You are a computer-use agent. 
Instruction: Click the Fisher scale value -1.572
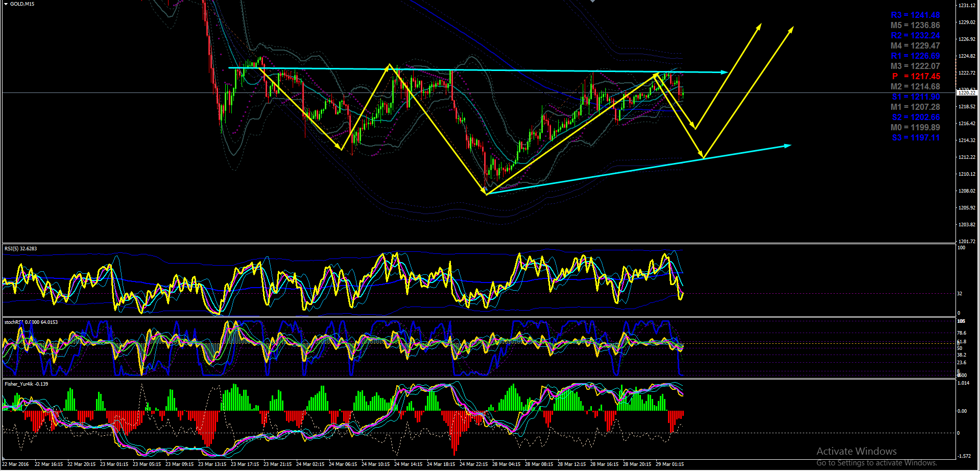pyautogui.click(x=964, y=456)
